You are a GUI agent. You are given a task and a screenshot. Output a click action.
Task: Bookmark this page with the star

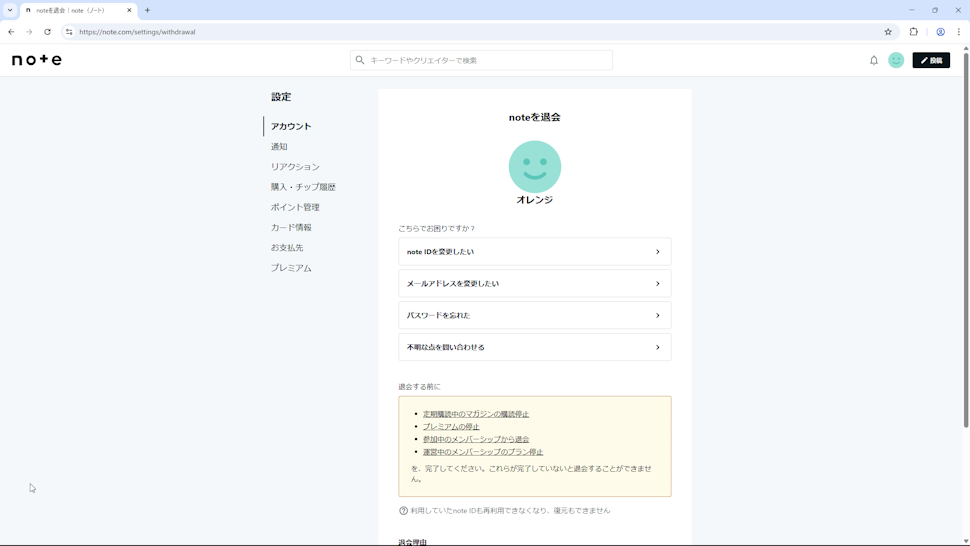coord(888,32)
